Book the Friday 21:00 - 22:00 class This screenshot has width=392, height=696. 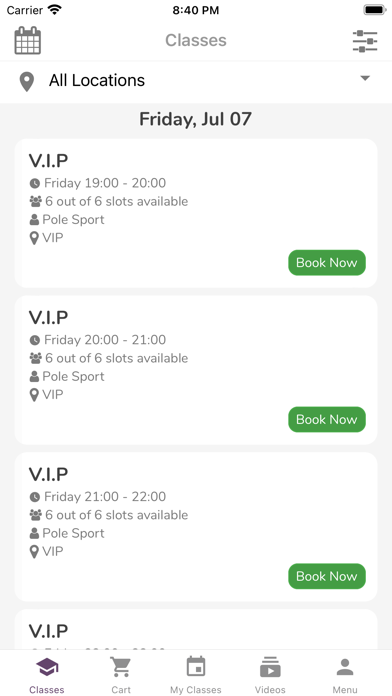(x=327, y=576)
